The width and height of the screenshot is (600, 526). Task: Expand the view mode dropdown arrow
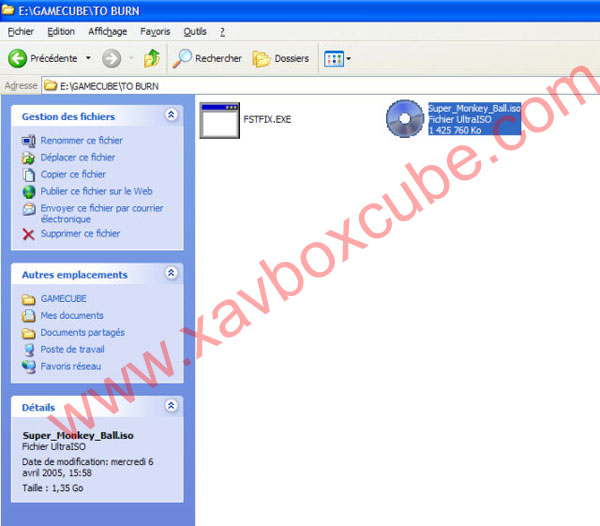pos(348,59)
